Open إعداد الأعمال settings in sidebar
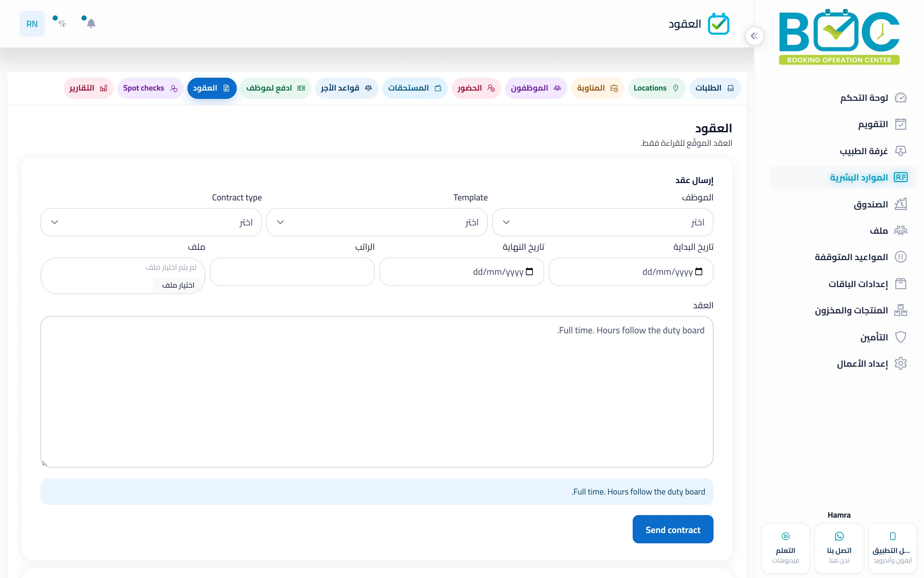Image resolution: width=924 pixels, height=578 pixels. tap(843, 363)
